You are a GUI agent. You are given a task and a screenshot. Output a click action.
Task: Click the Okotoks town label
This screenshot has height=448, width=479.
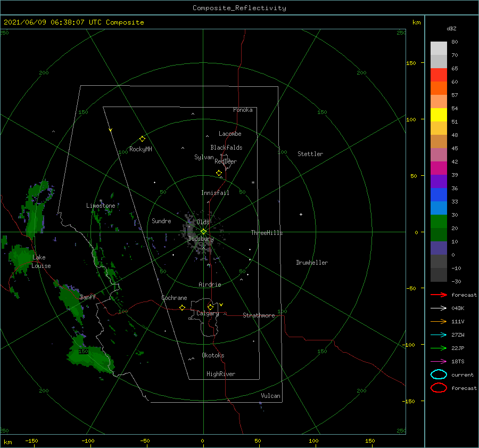213,355
